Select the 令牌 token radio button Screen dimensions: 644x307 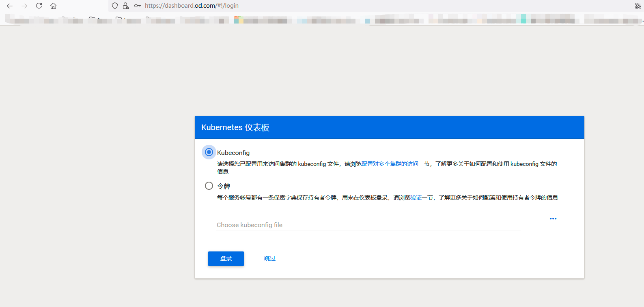(209, 186)
